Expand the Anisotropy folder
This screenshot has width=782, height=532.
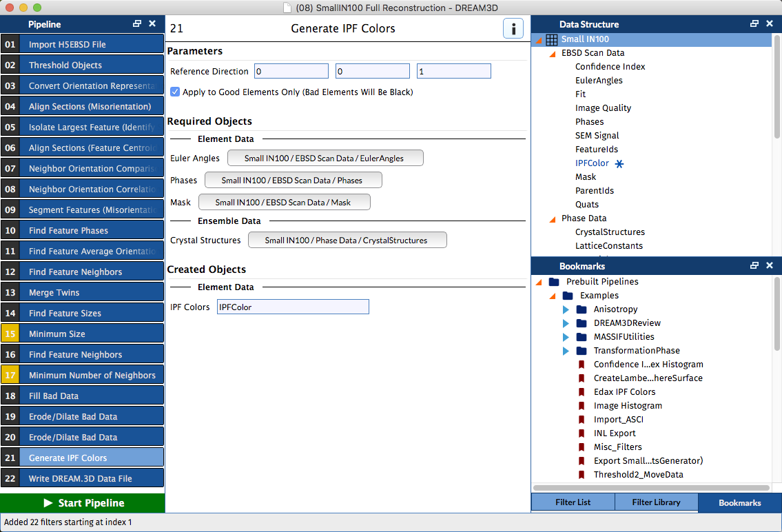coord(566,309)
